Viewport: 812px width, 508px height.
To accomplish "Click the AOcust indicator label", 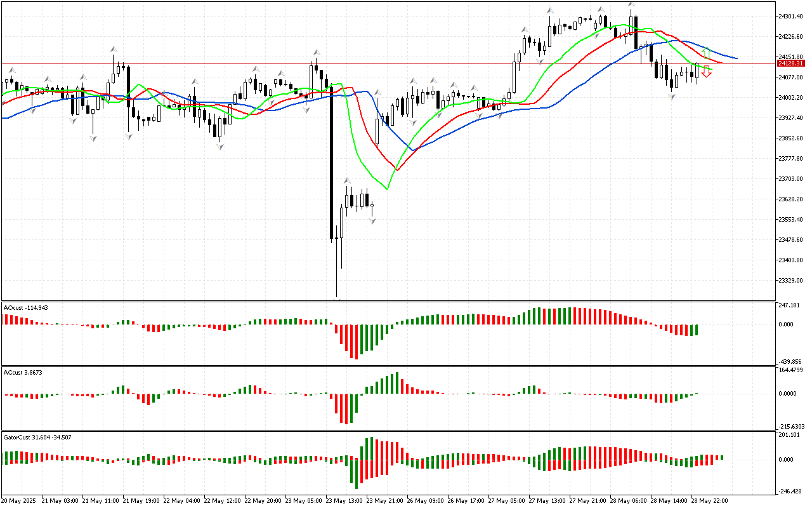I will [25, 307].
